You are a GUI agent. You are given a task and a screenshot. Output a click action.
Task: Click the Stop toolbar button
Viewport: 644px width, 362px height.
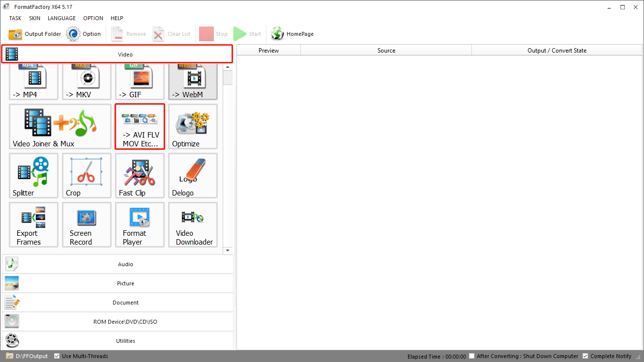tap(214, 34)
